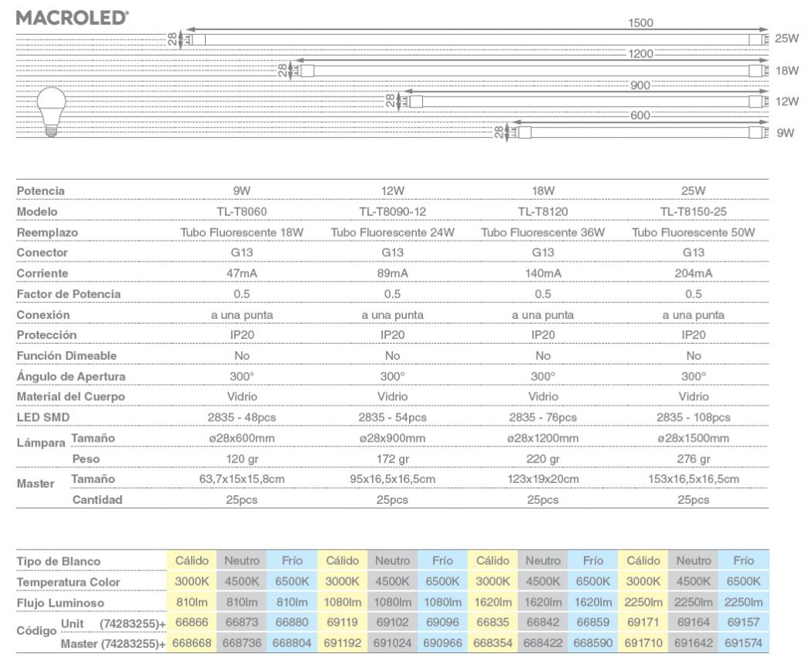Image resolution: width=812 pixels, height=664 pixels.
Task: Click the 1500 length dimension label
Action: point(640,22)
